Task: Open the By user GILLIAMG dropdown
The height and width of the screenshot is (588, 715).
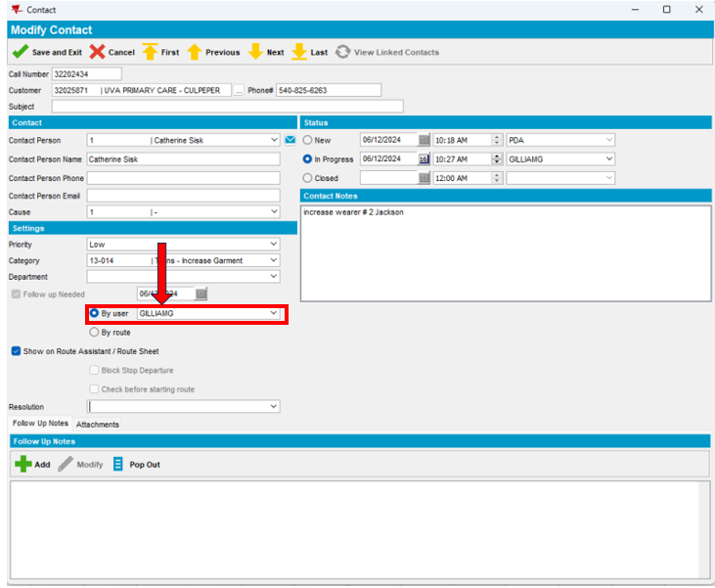Action: tap(274, 313)
